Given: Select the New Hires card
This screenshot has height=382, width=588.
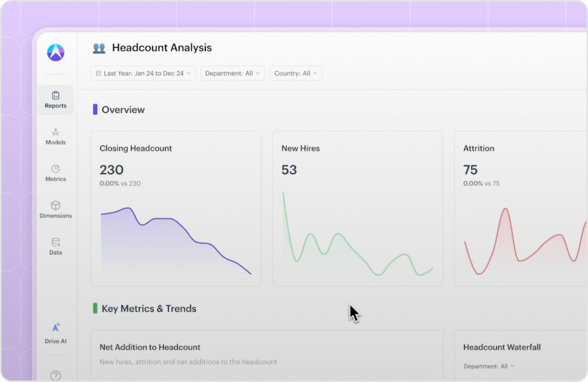Looking at the screenshot, I should point(358,209).
